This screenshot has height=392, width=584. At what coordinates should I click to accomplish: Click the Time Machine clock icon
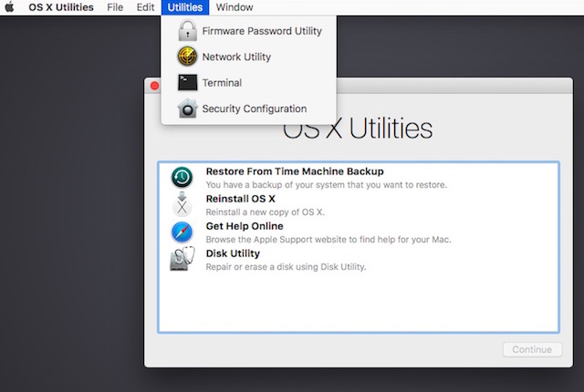(182, 178)
